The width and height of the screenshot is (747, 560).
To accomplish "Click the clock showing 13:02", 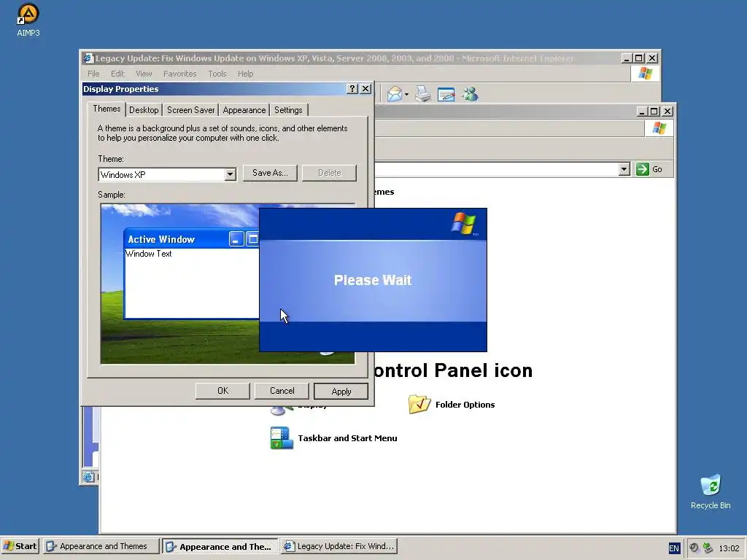I will coord(729,548).
